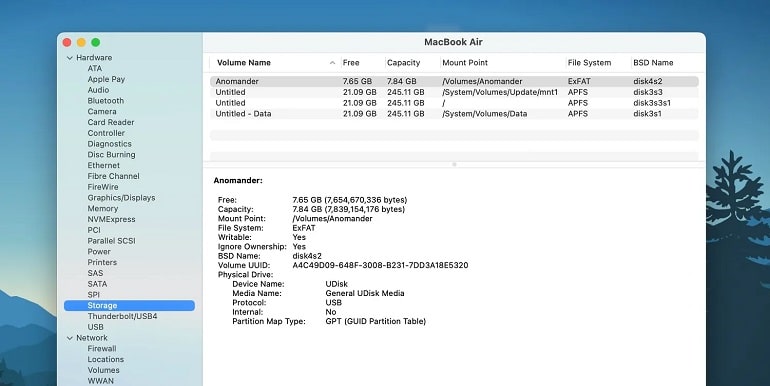Open Memory in the sidebar

coord(103,209)
